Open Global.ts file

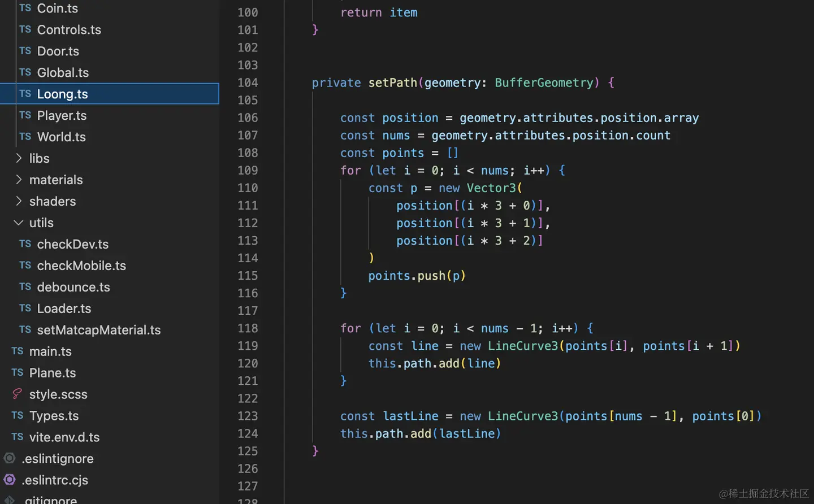pyautogui.click(x=63, y=73)
